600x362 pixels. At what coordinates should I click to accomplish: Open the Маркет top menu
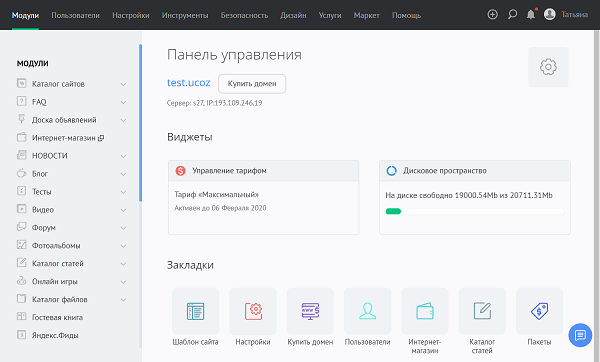367,15
